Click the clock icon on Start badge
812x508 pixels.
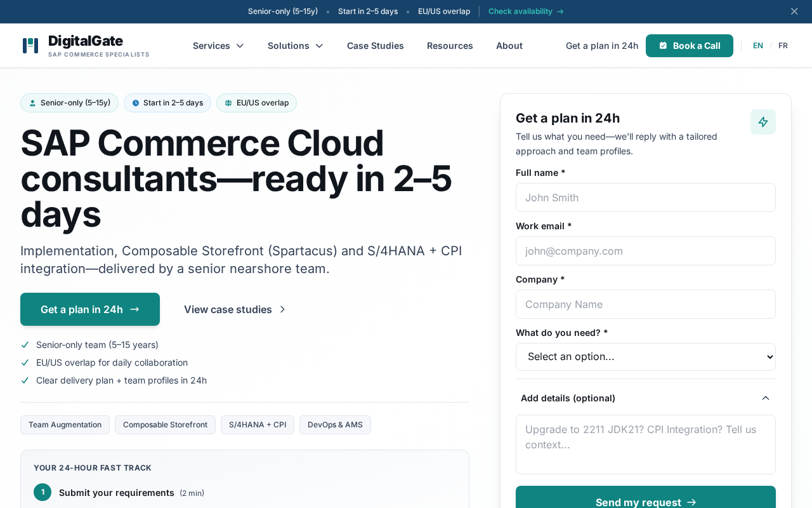point(135,103)
